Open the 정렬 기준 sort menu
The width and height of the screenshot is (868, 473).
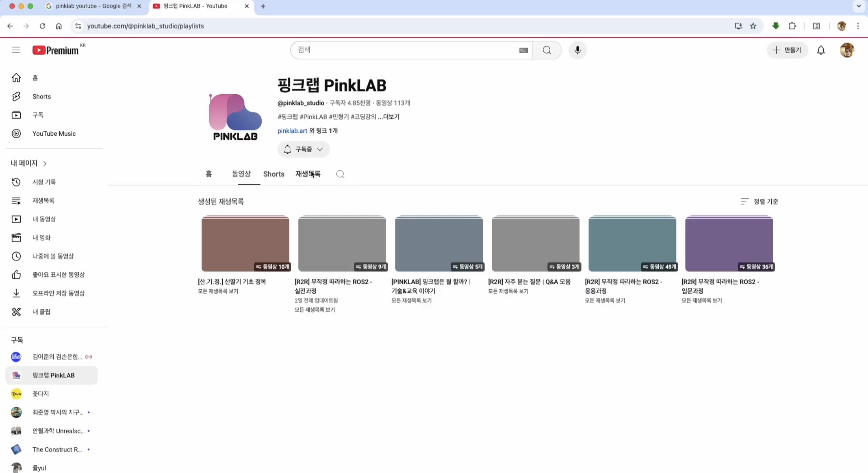[x=759, y=201]
